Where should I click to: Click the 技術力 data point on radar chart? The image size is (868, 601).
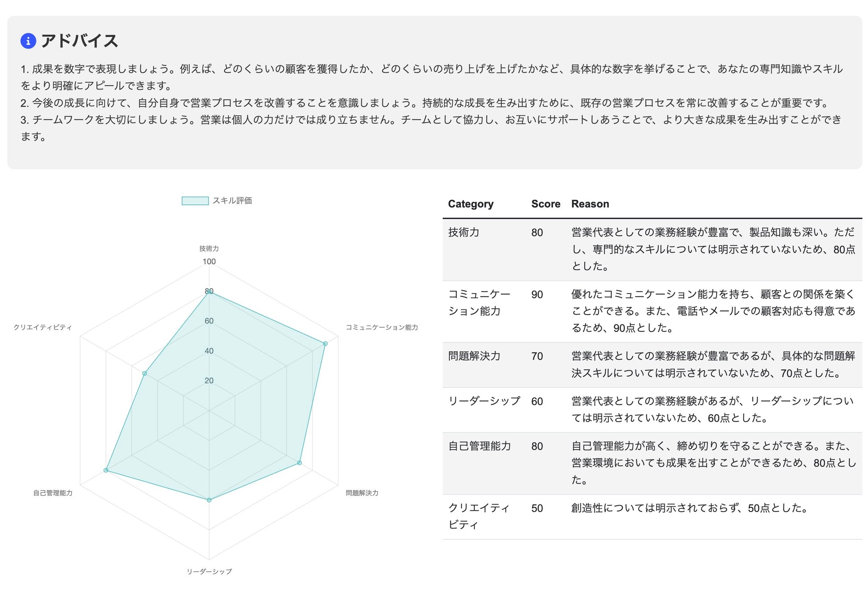(209, 292)
